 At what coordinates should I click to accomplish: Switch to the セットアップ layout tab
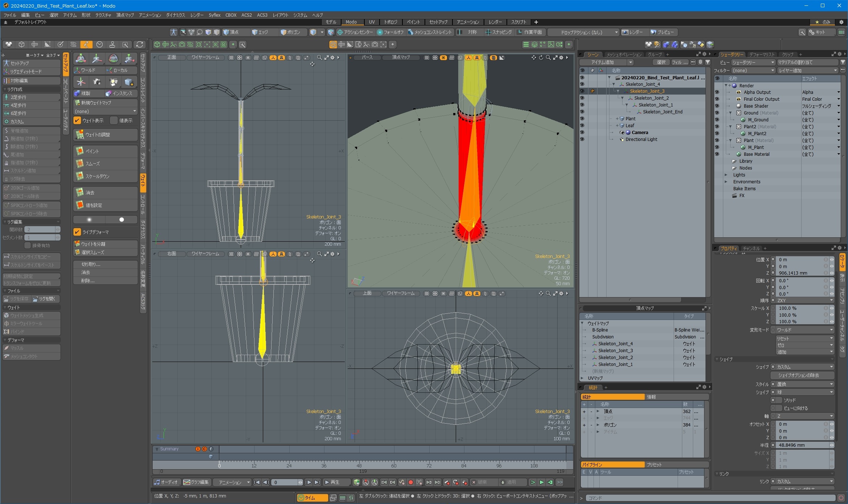[438, 22]
